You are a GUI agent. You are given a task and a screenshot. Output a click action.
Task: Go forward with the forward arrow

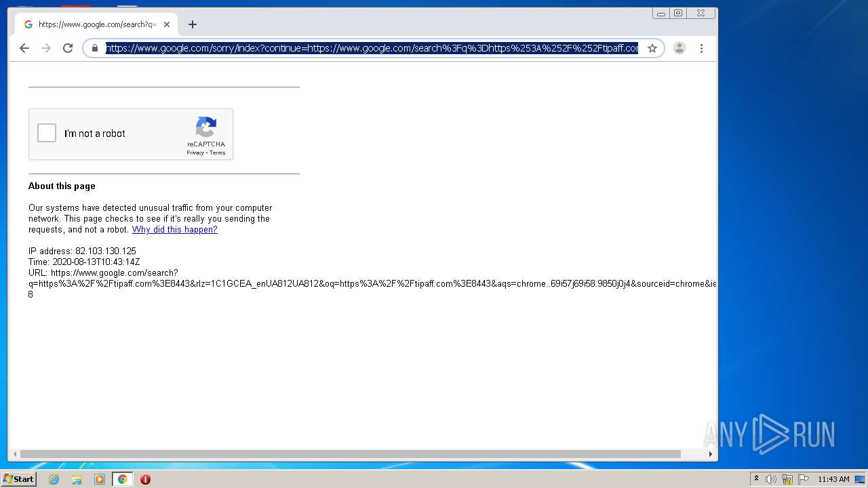pos(46,48)
